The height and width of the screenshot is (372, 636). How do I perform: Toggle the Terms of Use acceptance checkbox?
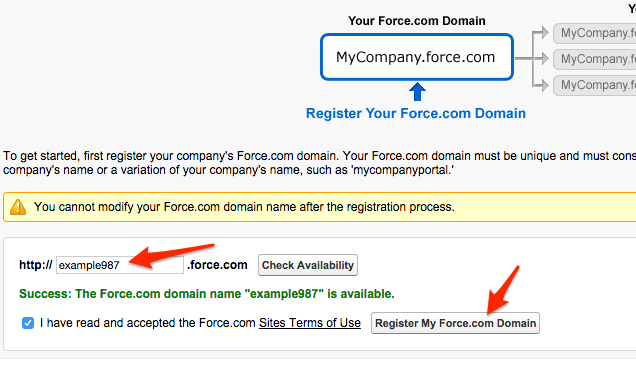(28, 323)
